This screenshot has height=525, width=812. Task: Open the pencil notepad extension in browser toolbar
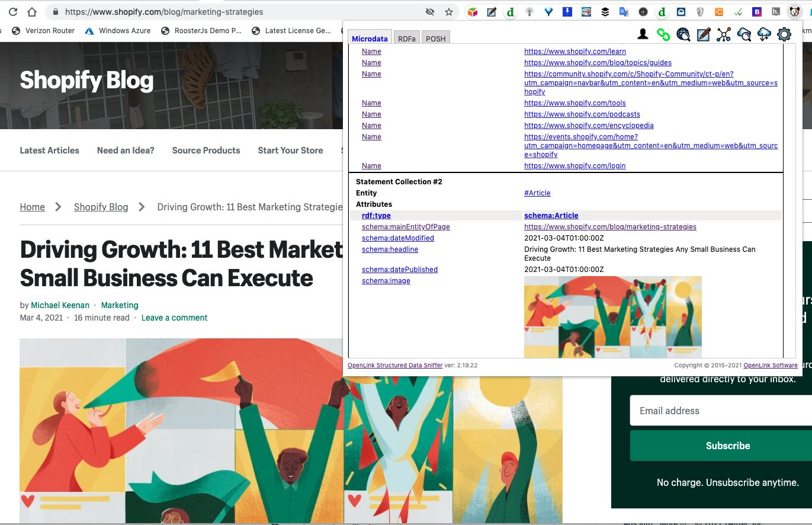point(492,12)
